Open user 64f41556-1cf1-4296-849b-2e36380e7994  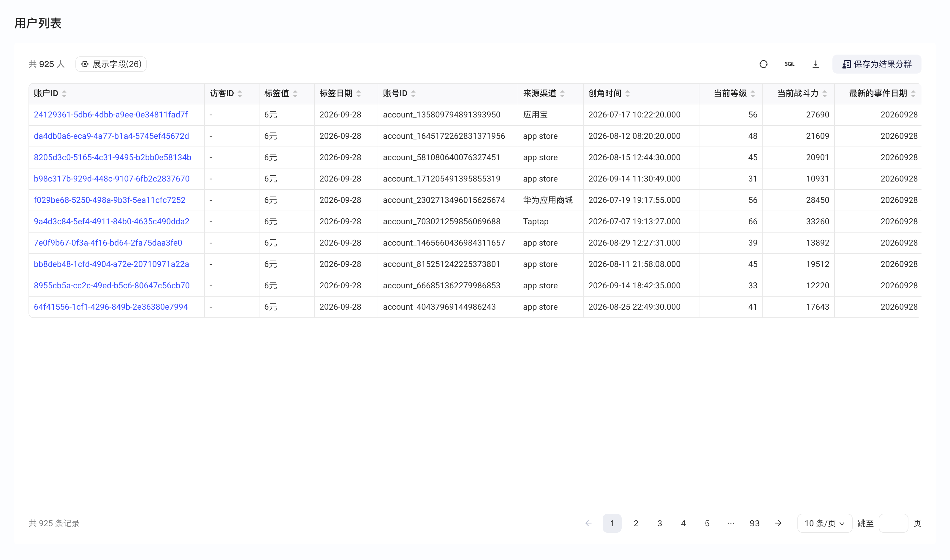click(x=111, y=307)
